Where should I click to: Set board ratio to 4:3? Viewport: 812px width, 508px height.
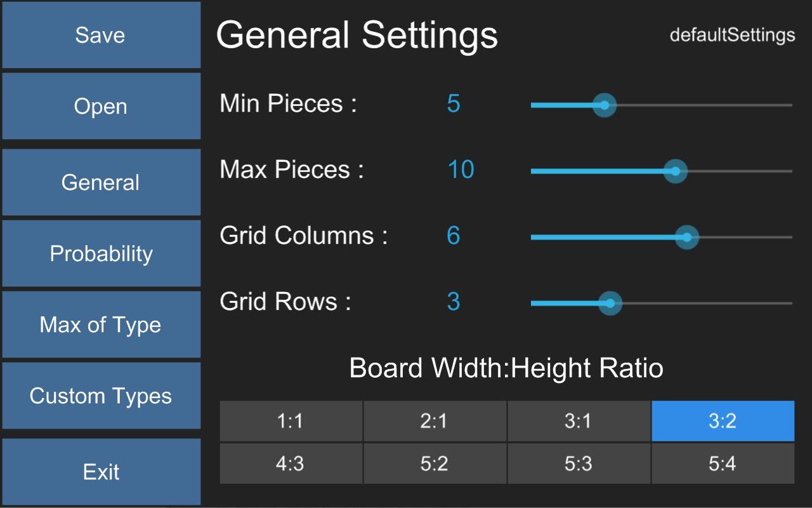pos(291,464)
